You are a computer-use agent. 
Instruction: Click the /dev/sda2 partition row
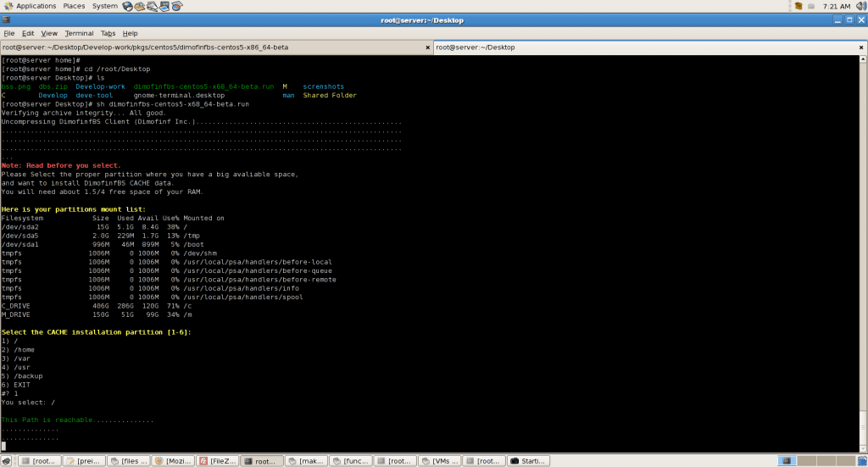(94, 227)
